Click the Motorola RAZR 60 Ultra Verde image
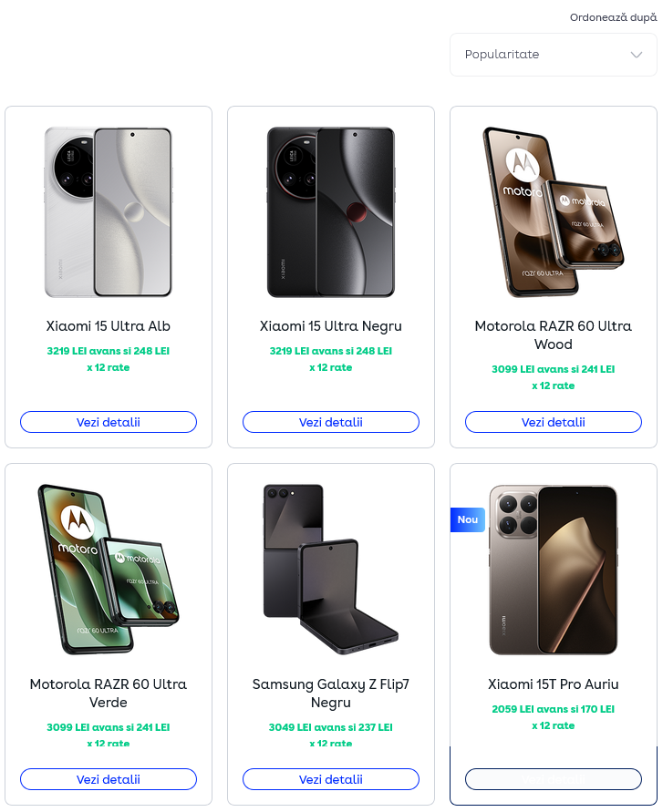This screenshot has width=663, height=812. 109,570
